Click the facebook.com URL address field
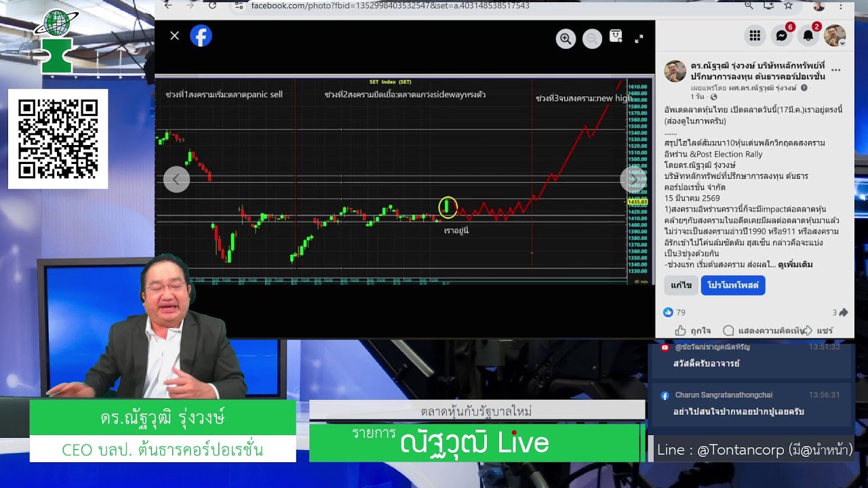The width and height of the screenshot is (868, 488). pyautogui.click(x=391, y=5)
